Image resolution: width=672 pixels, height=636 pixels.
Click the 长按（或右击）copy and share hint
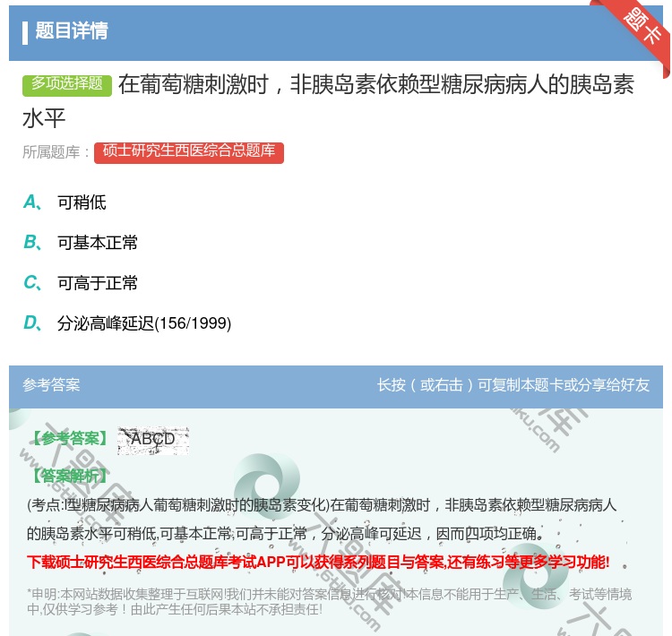[x=513, y=385]
